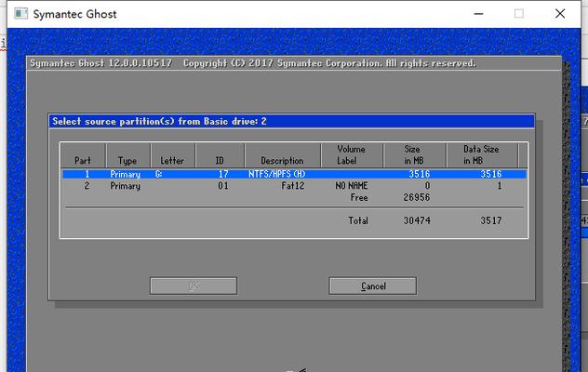Viewport: 588px width, 372px height.
Task: Click the Description column header
Action: pyautogui.click(x=283, y=155)
